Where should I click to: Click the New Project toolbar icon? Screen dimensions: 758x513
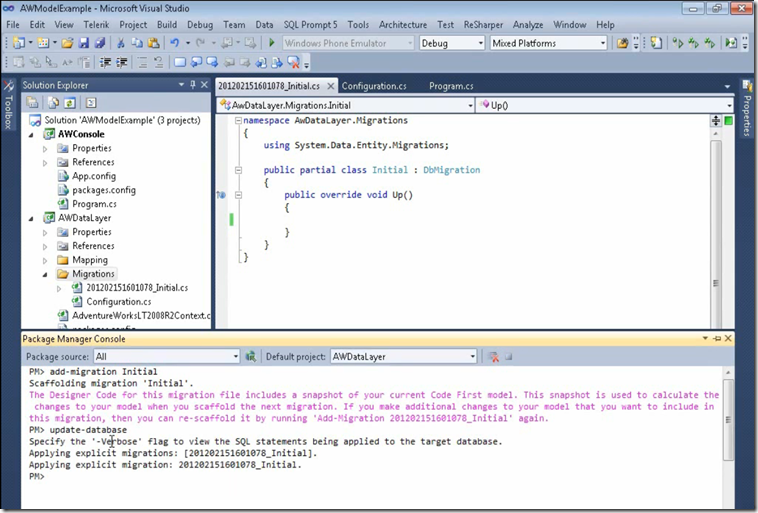coord(19,43)
